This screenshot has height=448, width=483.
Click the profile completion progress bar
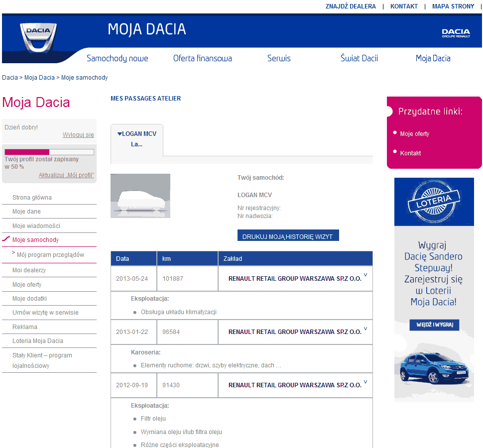point(49,152)
